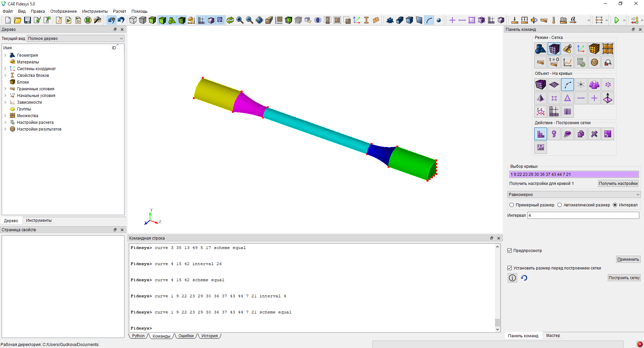Click the Zoom out magnifier icon
The width and height of the screenshot is (644, 348).
coord(250,20)
